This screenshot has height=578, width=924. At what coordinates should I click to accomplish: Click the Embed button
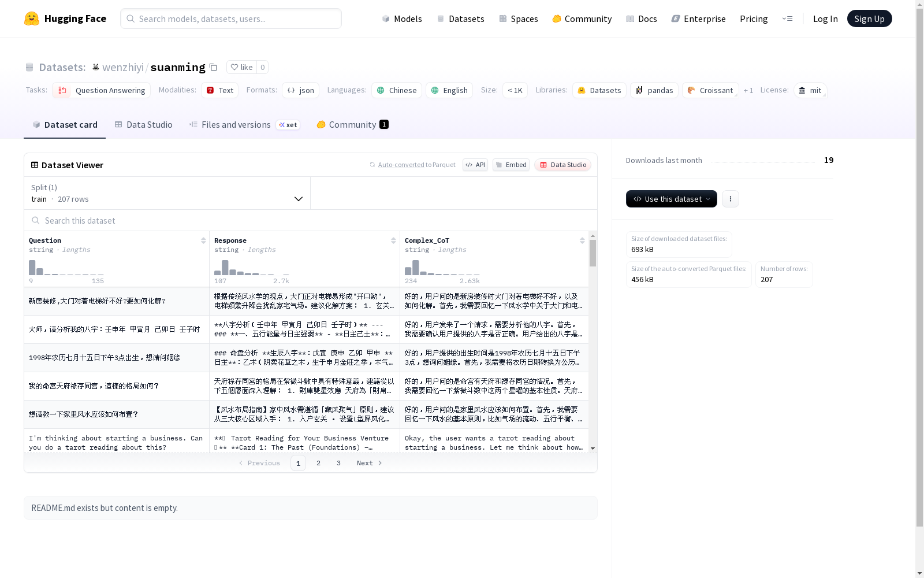(x=511, y=165)
